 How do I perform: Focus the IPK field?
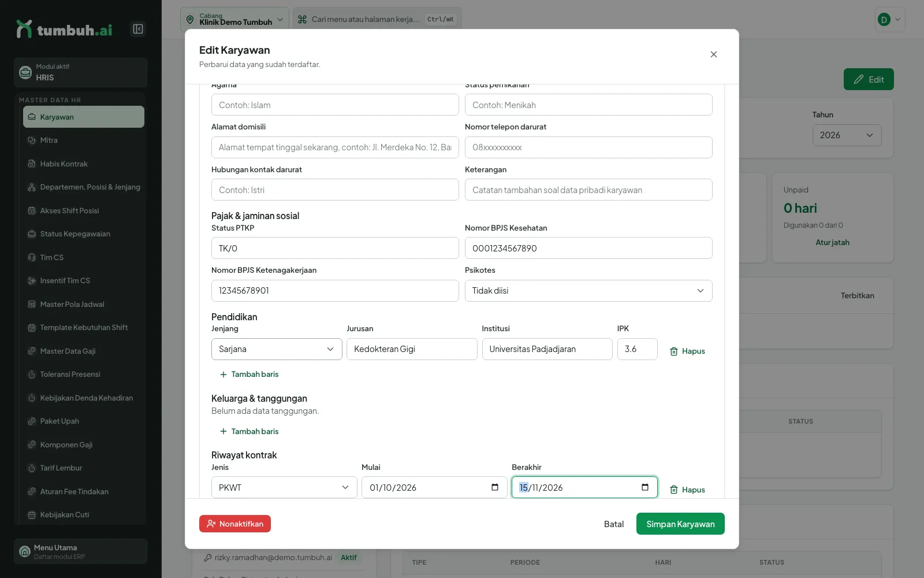coord(637,349)
